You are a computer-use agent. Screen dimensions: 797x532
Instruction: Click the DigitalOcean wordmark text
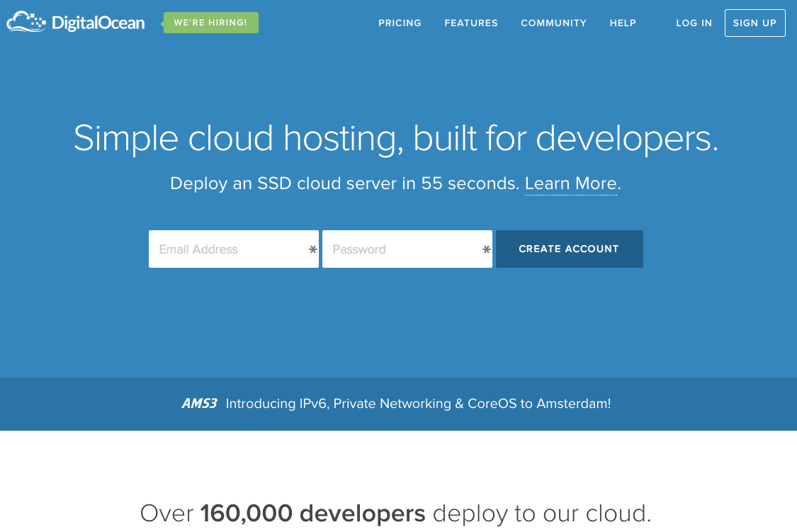98,23
